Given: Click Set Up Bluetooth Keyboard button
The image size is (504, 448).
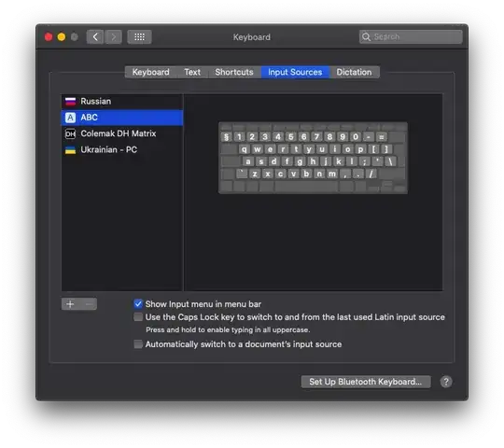Looking at the screenshot, I should (x=366, y=382).
